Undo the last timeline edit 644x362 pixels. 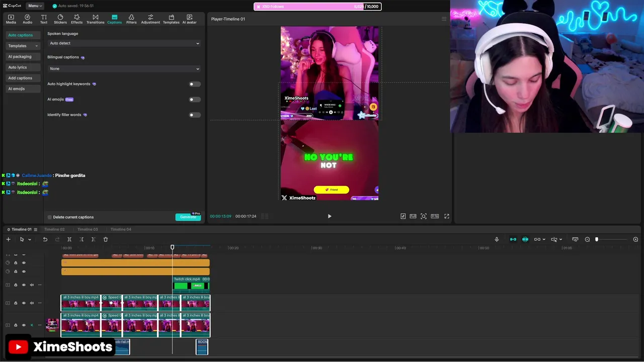coord(45,239)
